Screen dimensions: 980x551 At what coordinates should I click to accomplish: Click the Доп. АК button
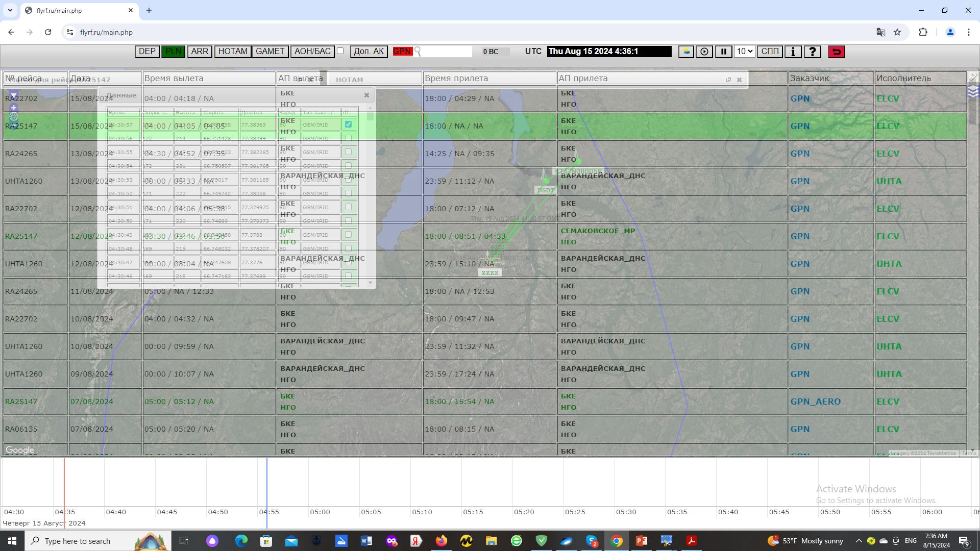[369, 52]
